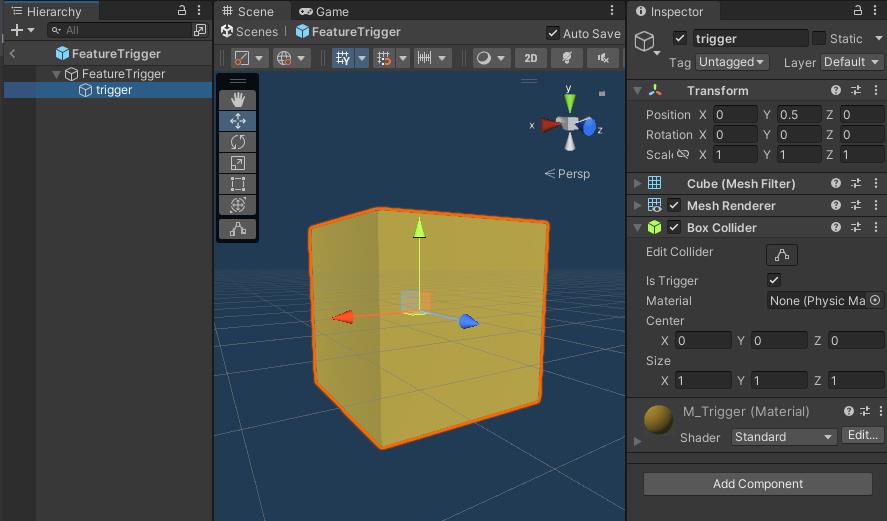The width and height of the screenshot is (887, 521).
Task: Click Inspector lock icon
Action: pos(858,10)
